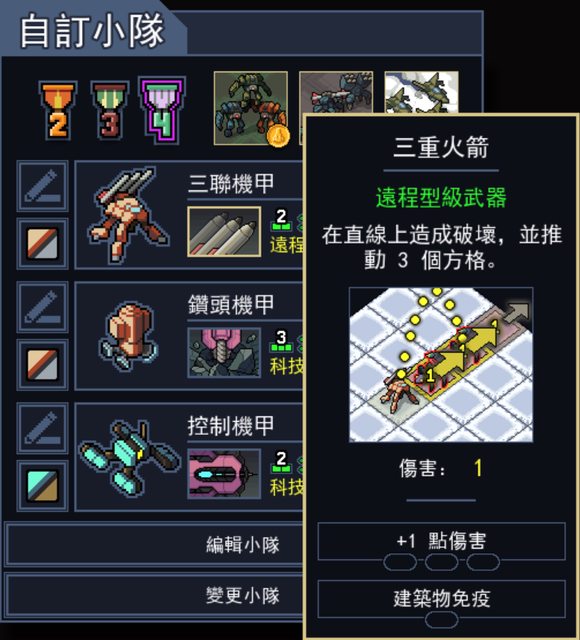
Task: Click the 控制機甲 mech sprite
Action: (129, 458)
